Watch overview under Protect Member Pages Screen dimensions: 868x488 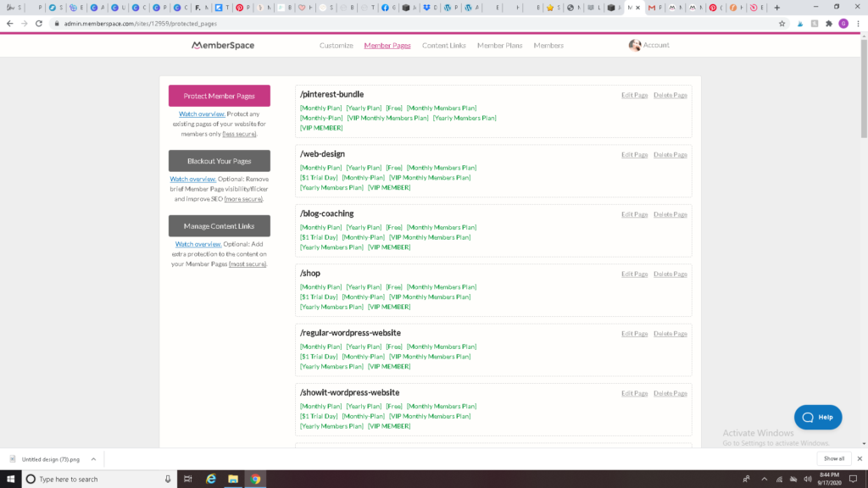202,114
